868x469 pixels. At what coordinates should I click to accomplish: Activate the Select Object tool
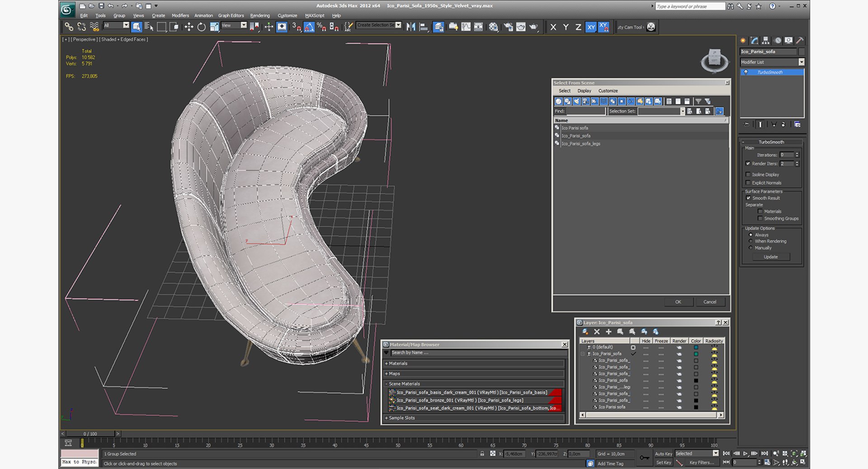coord(137,27)
